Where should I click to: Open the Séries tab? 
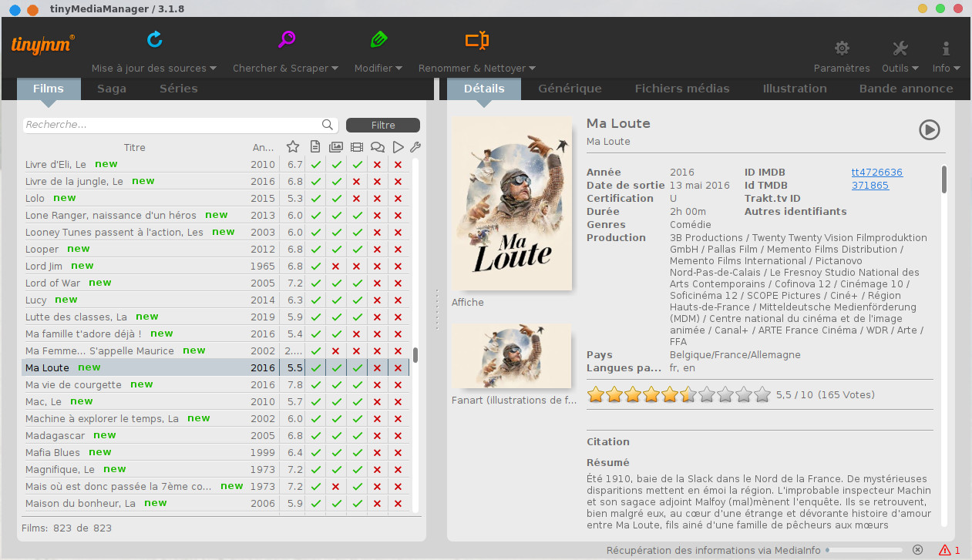coord(179,89)
